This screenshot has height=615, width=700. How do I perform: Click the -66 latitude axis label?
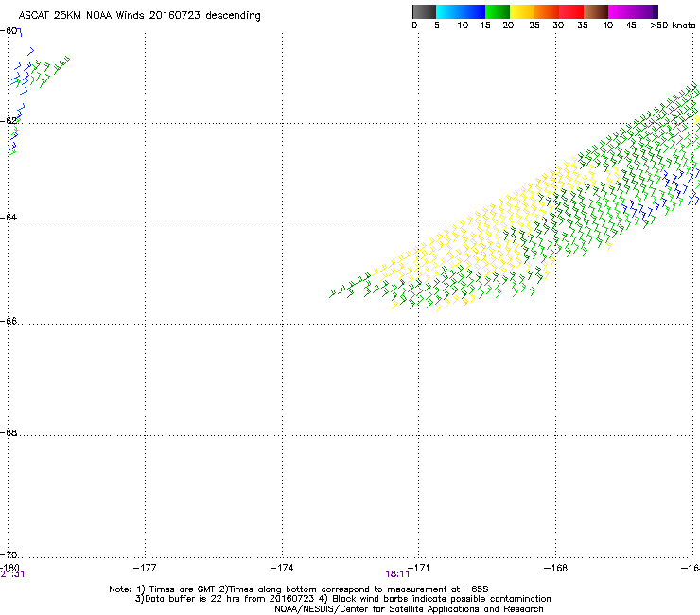click(x=9, y=321)
